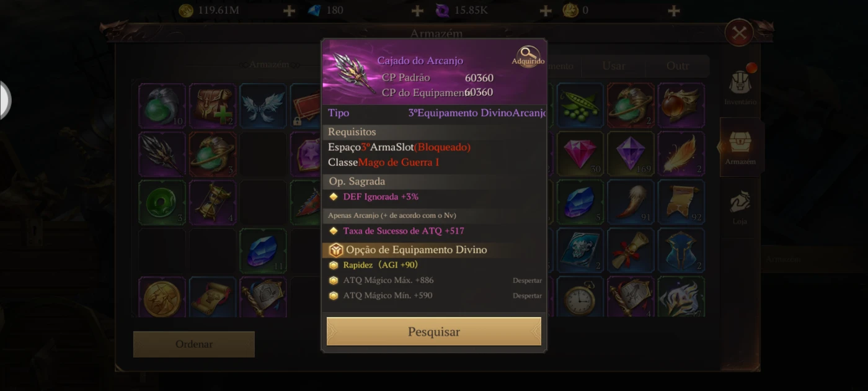Pick the pink diamond gem item
This screenshot has height=391, width=868.
(580, 153)
